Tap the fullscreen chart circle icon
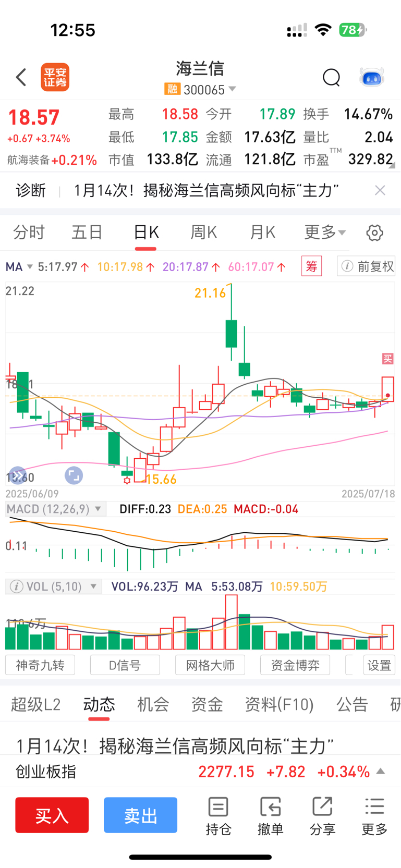The image size is (401, 868). [74, 475]
